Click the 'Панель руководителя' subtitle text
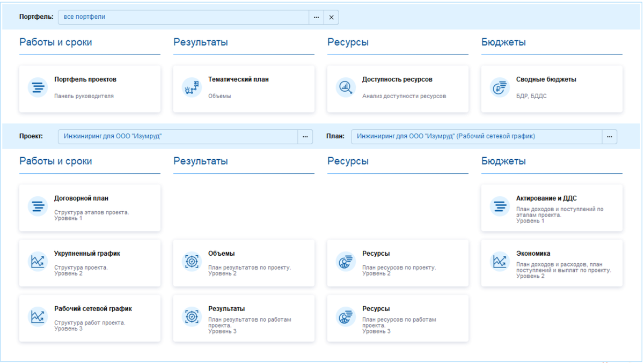The width and height of the screenshot is (644, 363). tap(84, 97)
